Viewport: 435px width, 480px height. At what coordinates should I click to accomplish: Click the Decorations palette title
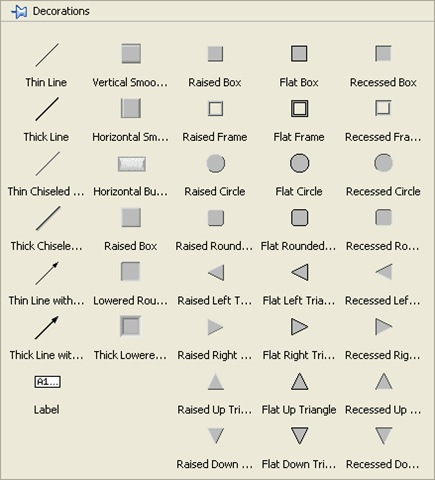[61, 11]
